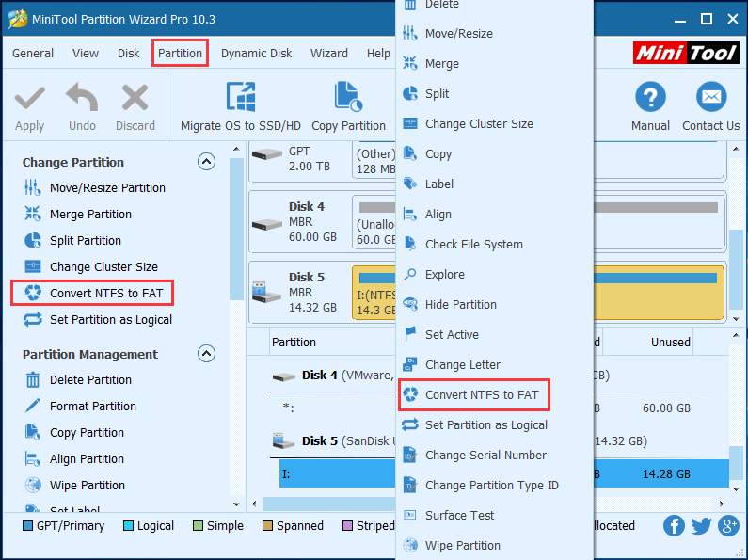Screen dimensions: 748x560
Task: Choose Set Partition as Logical in sidebar
Action: coord(98,320)
